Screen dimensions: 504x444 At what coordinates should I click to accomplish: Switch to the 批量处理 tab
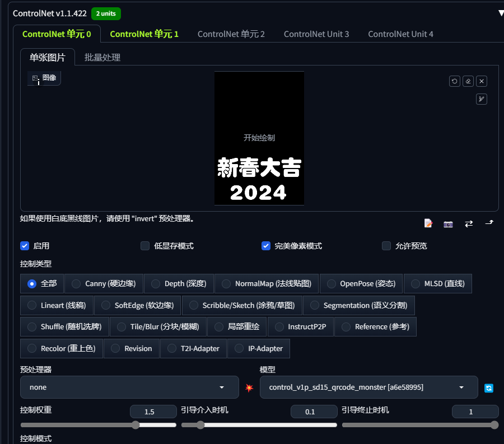tap(102, 57)
